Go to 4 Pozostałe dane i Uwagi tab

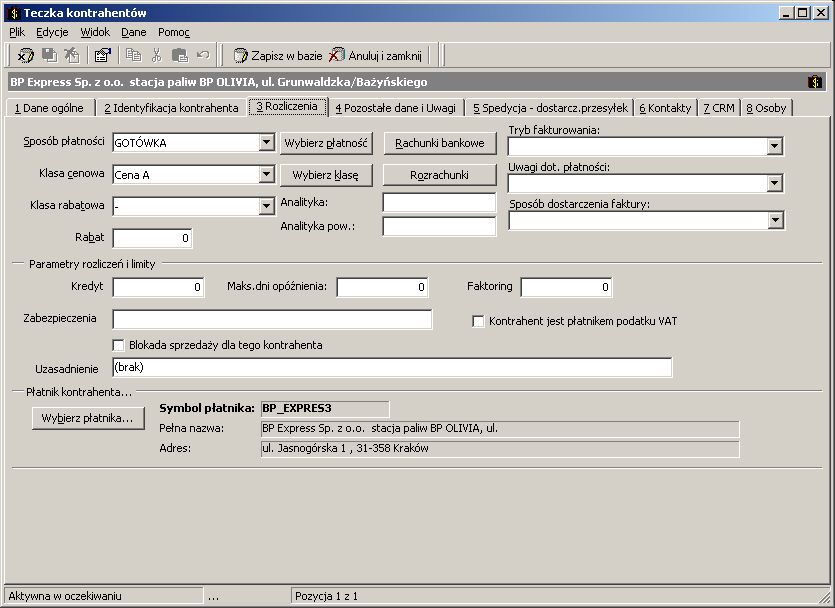coord(396,108)
